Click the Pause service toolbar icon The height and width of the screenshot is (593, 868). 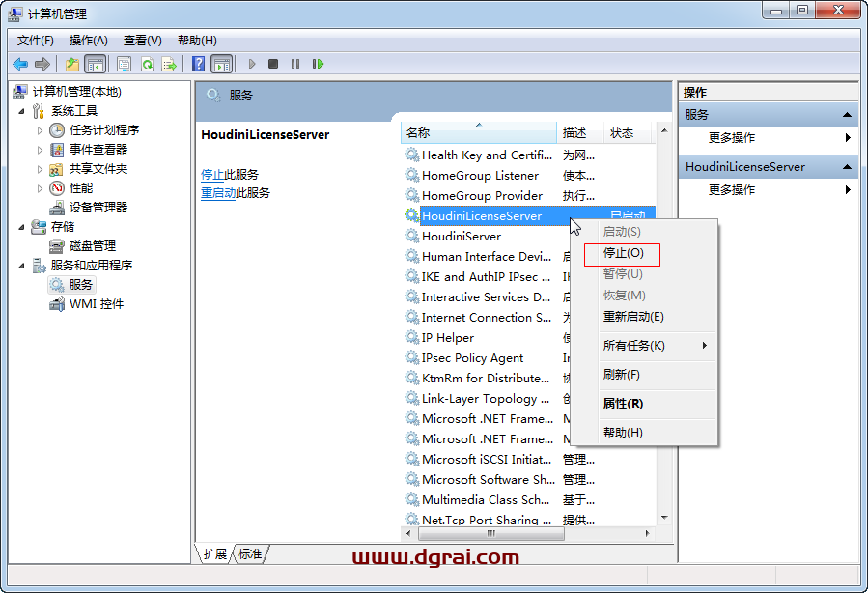[295, 65]
